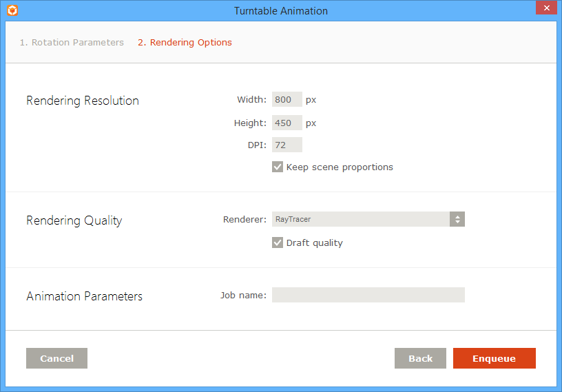Click the Turntable Animation window title
The image size is (562, 392).
[x=281, y=11]
